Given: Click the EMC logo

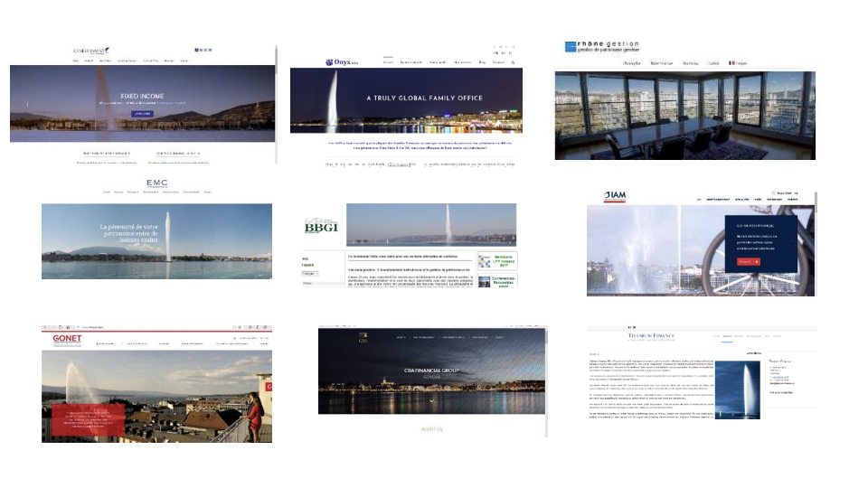Looking at the screenshot, I should pyautogui.click(x=156, y=183).
